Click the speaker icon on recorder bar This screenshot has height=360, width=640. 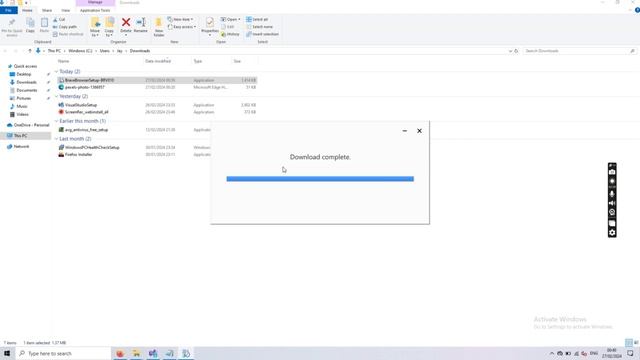coord(612,203)
